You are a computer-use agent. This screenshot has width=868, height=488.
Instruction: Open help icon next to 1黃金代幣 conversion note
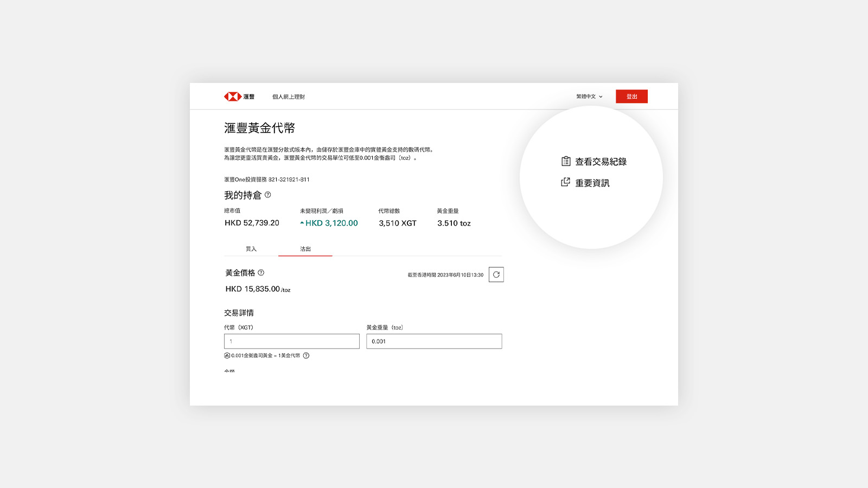click(306, 356)
